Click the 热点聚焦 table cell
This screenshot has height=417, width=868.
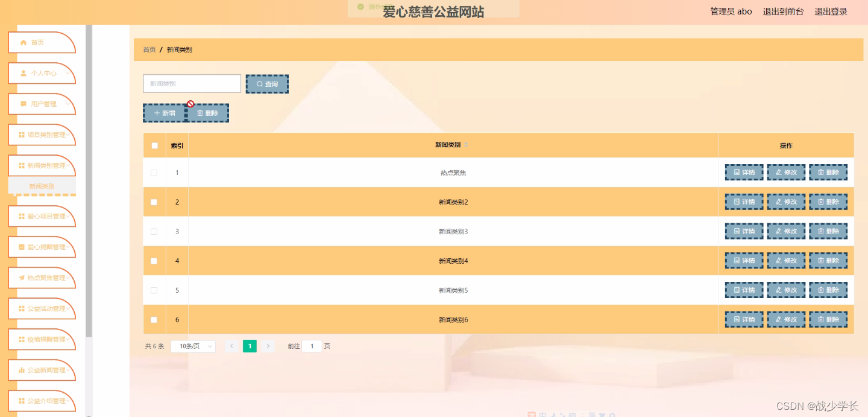coord(453,173)
